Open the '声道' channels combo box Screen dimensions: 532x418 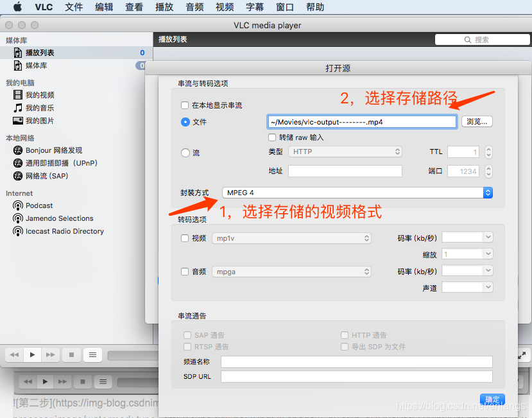[467, 287]
